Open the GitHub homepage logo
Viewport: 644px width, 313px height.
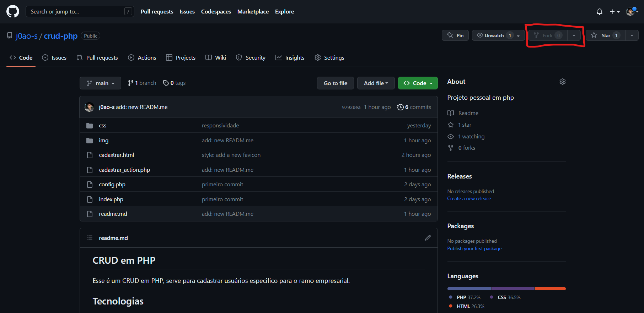13,11
